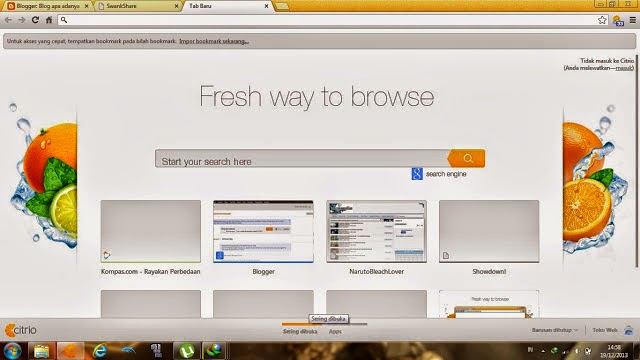Screen dimensions: 640x360
Task: Open the Citrio download manager icon
Action: [618, 21]
